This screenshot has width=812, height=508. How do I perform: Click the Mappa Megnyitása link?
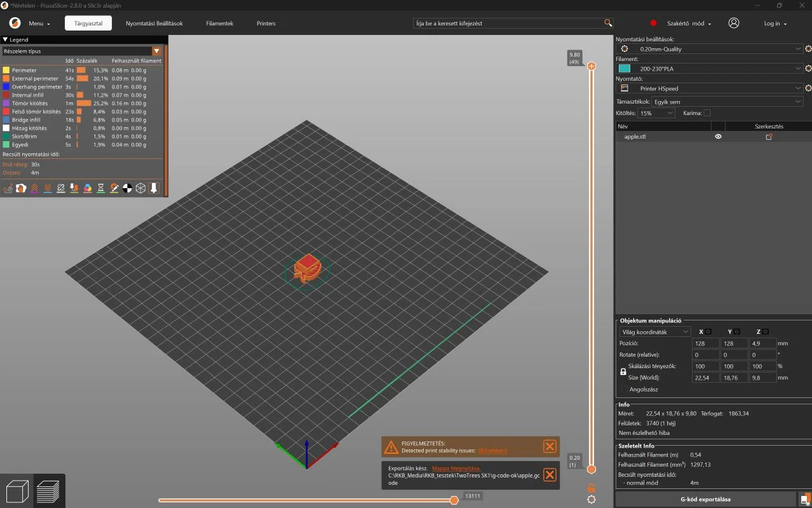[456, 469]
